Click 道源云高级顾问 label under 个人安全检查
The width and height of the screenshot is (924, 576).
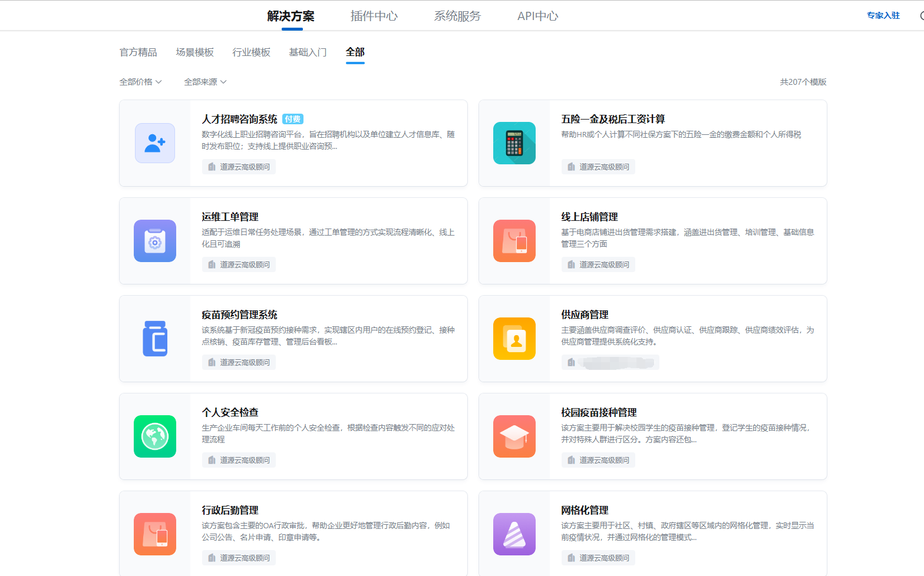(x=245, y=461)
